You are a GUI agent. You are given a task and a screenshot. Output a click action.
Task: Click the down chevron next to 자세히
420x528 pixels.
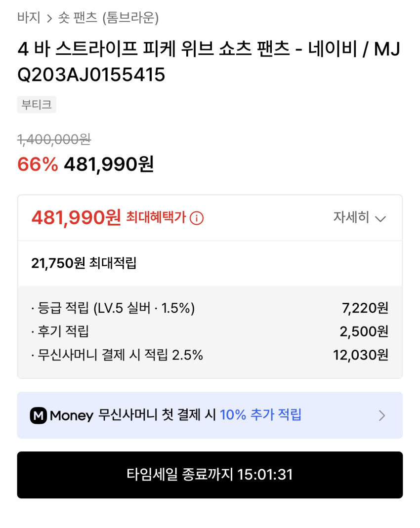[380, 218]
